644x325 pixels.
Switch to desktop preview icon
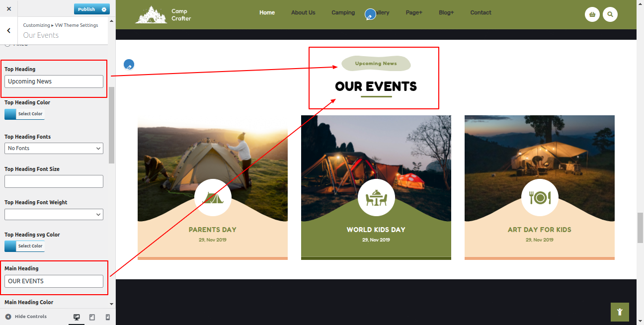(x=77, y=317)
